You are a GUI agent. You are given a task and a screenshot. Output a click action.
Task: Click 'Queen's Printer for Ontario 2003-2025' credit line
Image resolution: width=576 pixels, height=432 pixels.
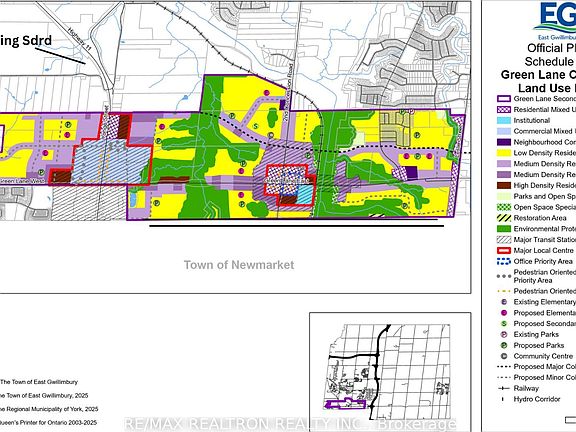click(x=48, y=423)
